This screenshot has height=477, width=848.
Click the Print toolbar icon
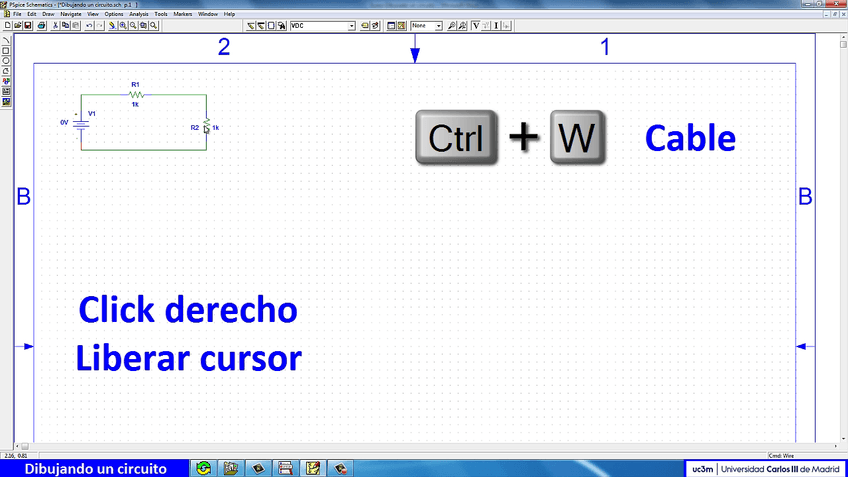pyautogui.click(x=42, y=25)
